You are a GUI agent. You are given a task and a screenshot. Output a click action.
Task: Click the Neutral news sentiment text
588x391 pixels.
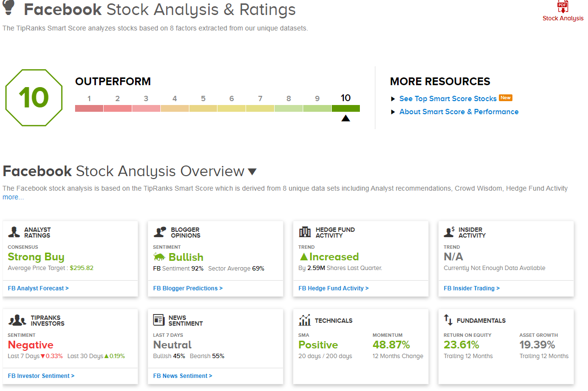[x=172, y=345]
